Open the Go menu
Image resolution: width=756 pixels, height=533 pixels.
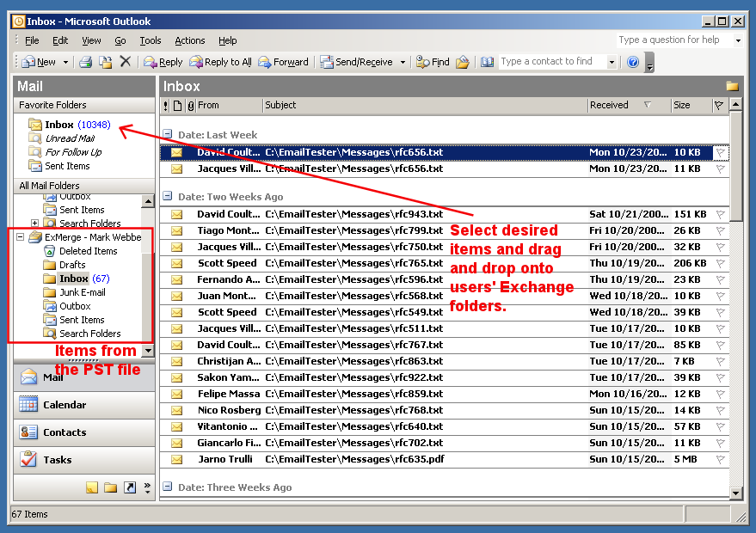click(x=120, y=40)
